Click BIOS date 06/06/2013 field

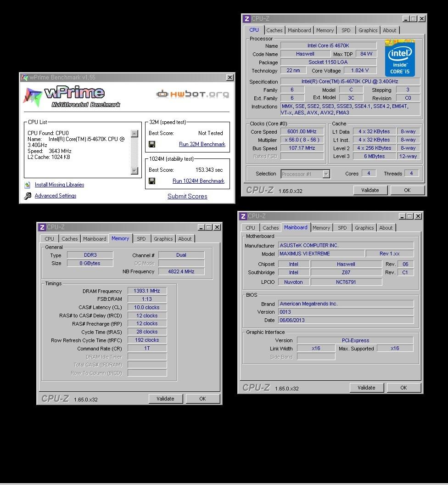346,320
